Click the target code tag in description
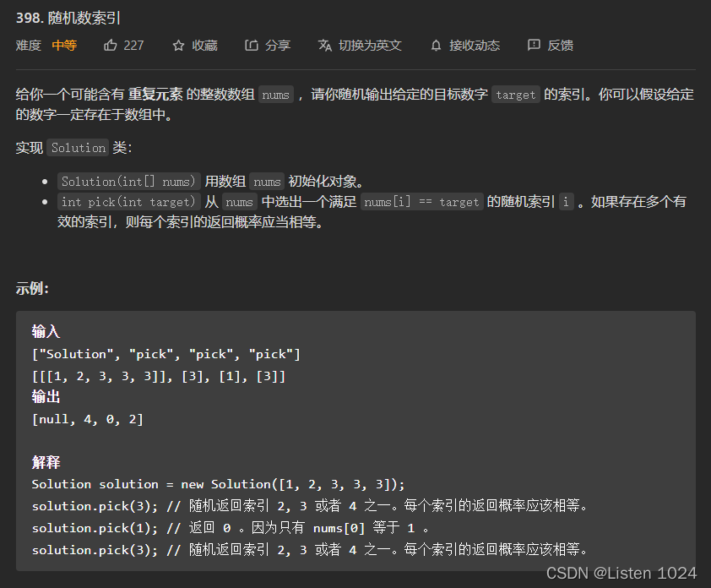Image resolution: width=711 pixels, height=588 pixels. [x=516, y=95]
